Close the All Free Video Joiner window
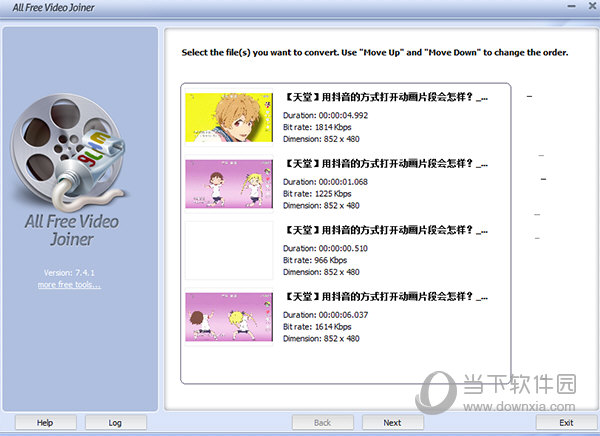Image resolution: width=600 pixels, height=436 pixels. [592, 6]
